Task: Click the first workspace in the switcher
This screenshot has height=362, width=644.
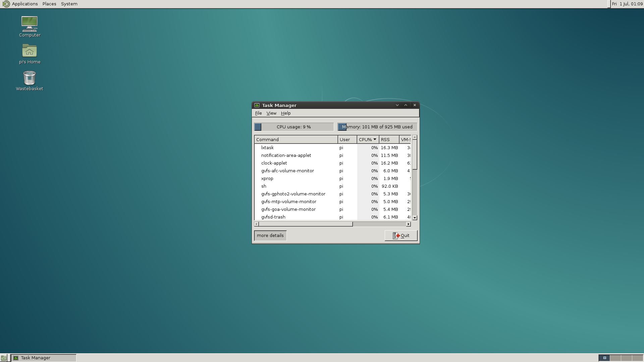Action: click(x=604, y=358)
